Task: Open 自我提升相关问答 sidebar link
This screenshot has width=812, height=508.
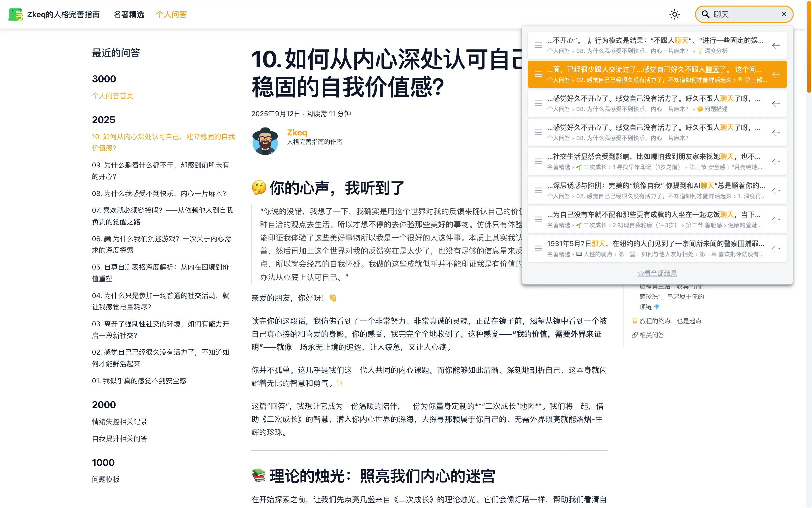Action: (x=120, y=438)
